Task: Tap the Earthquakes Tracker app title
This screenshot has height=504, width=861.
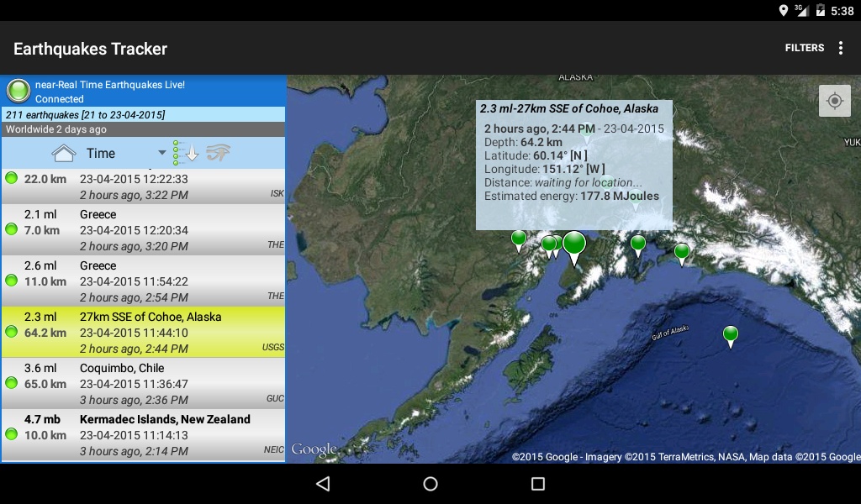Action: [x=90, y=48]
